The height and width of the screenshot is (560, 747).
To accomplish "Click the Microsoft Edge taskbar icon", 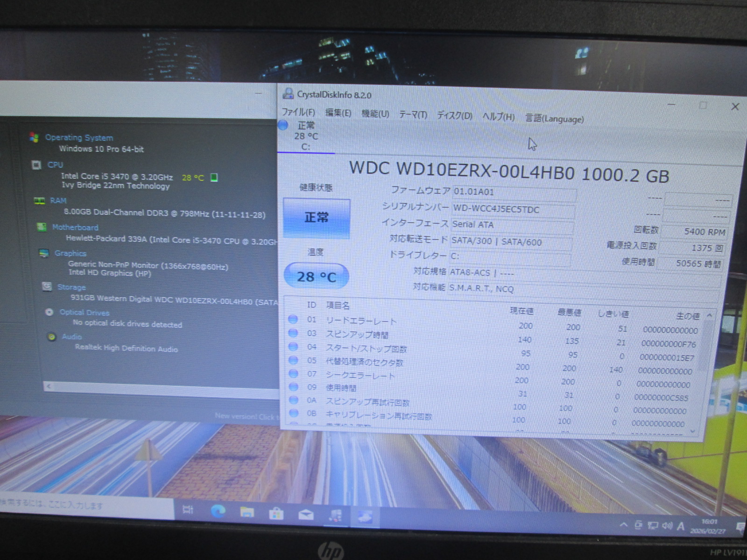I will click(x=218, y=511).
